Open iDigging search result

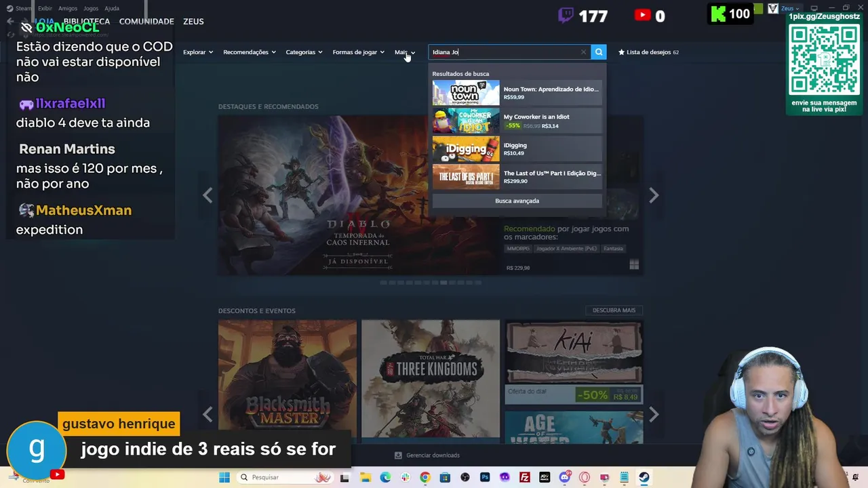tap(517, 149)
